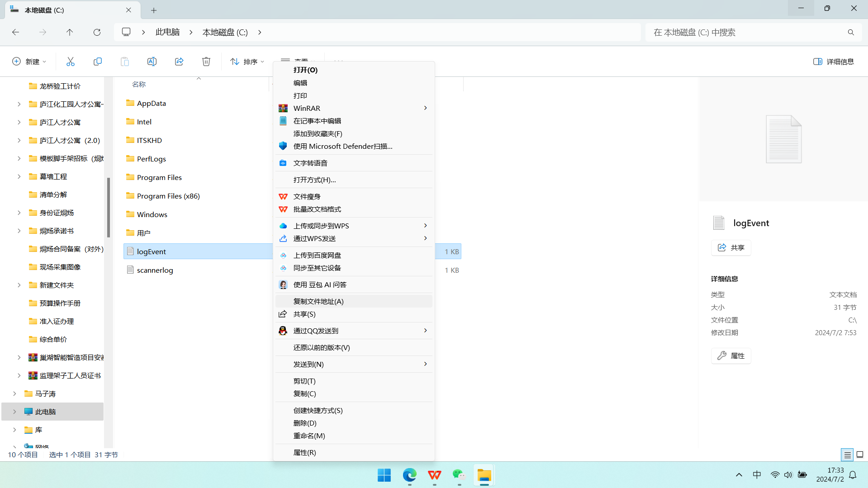The height and width of the screenshot is (488, 868).
Task: Click the 名称 column header
Action: point(139,84)
